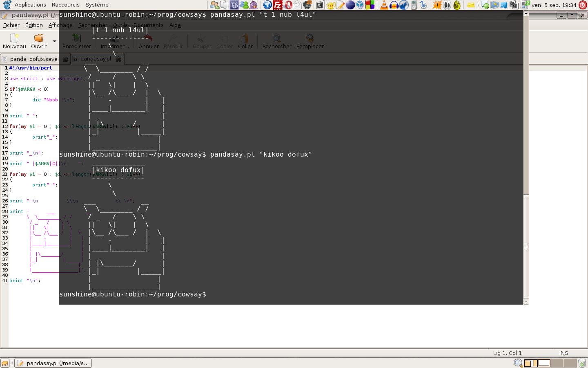
Task: Click the clock showing ven 5 sep, 19:34
Action: [554, 5]
